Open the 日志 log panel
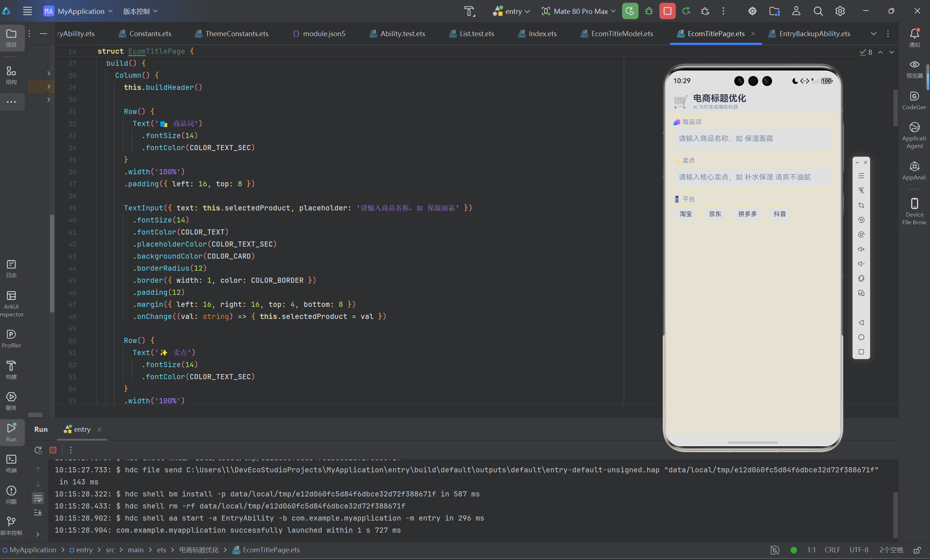The image size is (930, 560). click(11, 269)
